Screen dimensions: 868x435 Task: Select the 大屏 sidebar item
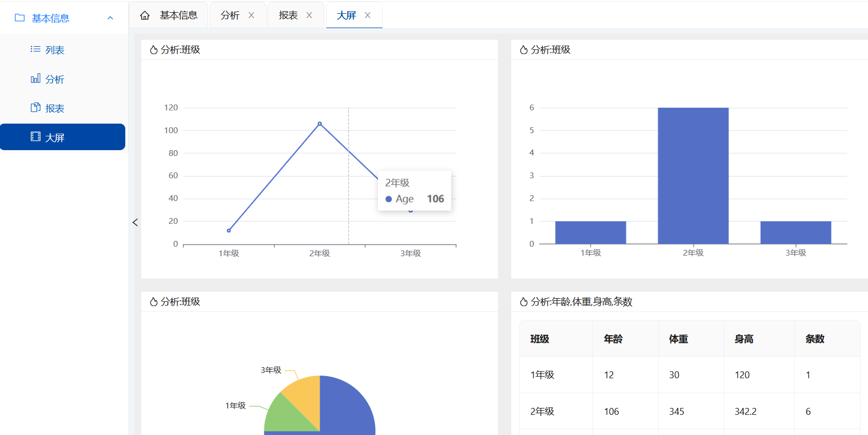click(x=63, y=137)
